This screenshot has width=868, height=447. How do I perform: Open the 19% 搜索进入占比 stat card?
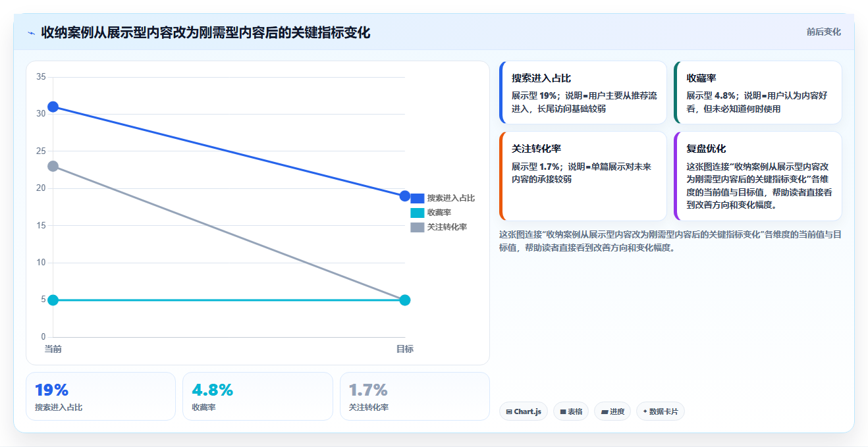click(101, 396)
